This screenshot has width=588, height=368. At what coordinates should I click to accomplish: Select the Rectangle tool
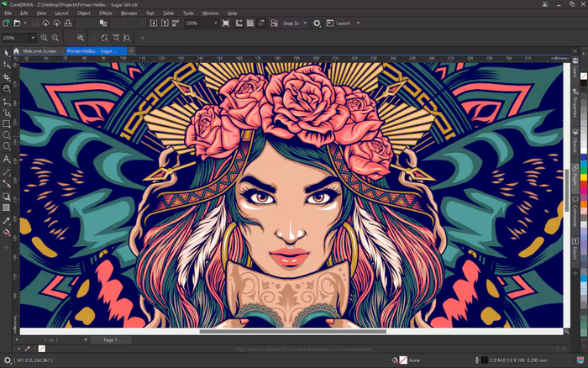7,124
